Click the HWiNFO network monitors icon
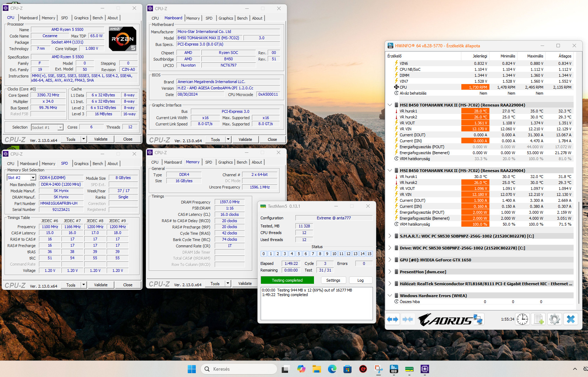588x377 pixels. click(x=478, y=319)
